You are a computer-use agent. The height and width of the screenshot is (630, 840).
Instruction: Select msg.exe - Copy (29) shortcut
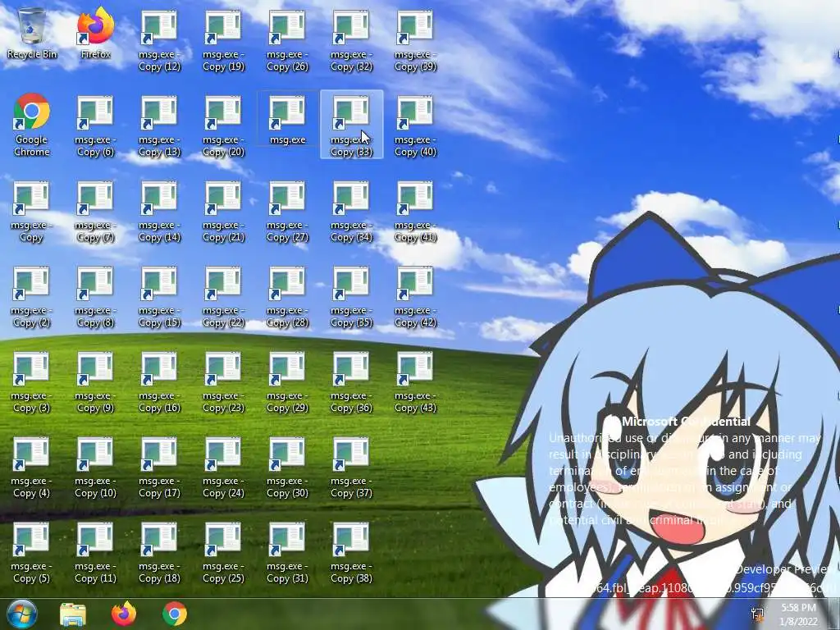tap(287, 381)
